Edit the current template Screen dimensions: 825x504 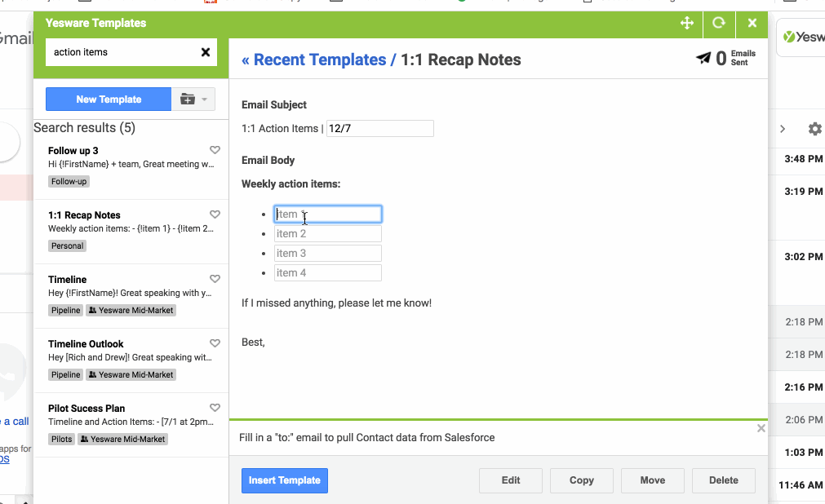[x=511, y=480]
